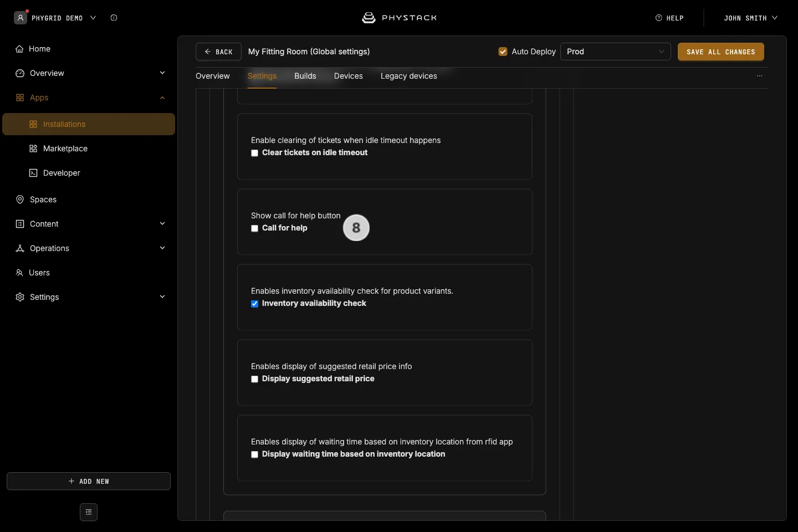Image resolution: width=798 pixels, height=532 pixels.
Task: Click the Add New button
Action: tap(89, 481)
